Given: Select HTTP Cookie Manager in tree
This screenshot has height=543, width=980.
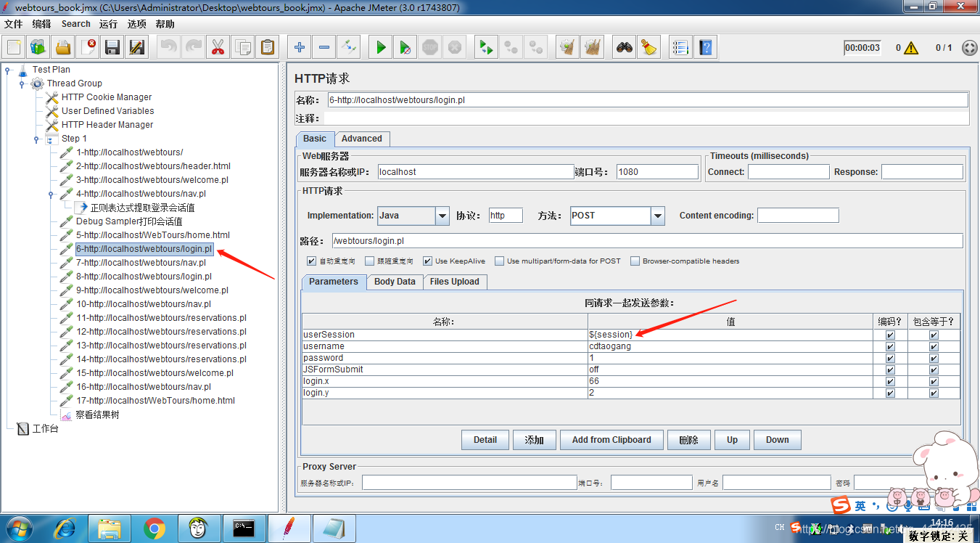Looking at the screenshot, I should (x=107, y=97).
